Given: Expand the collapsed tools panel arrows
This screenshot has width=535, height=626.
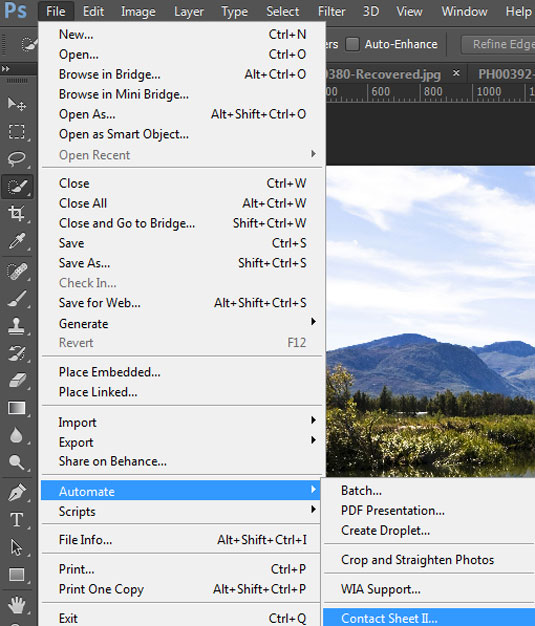Looking at the screenshot, I should pyautogui.click(x=6, y=69).
